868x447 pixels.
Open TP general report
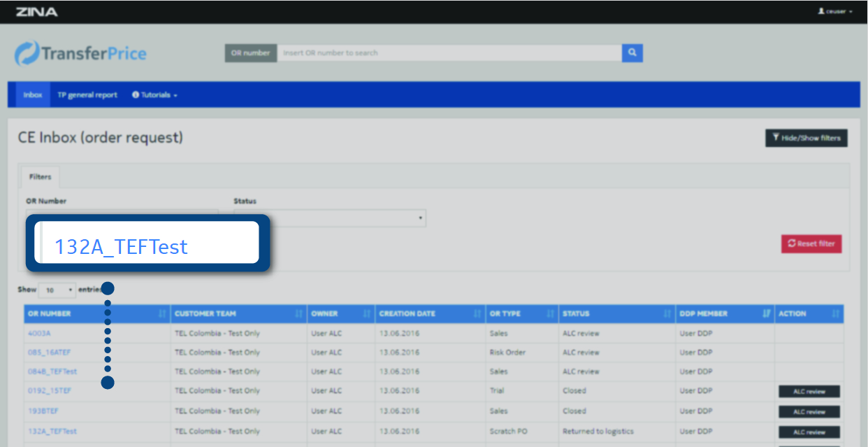point(87,95)
